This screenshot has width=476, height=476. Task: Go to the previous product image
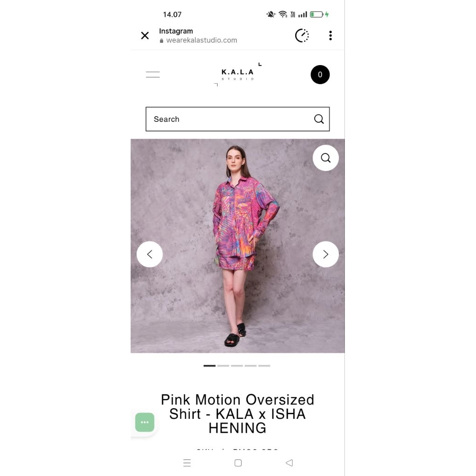[150, 254]
